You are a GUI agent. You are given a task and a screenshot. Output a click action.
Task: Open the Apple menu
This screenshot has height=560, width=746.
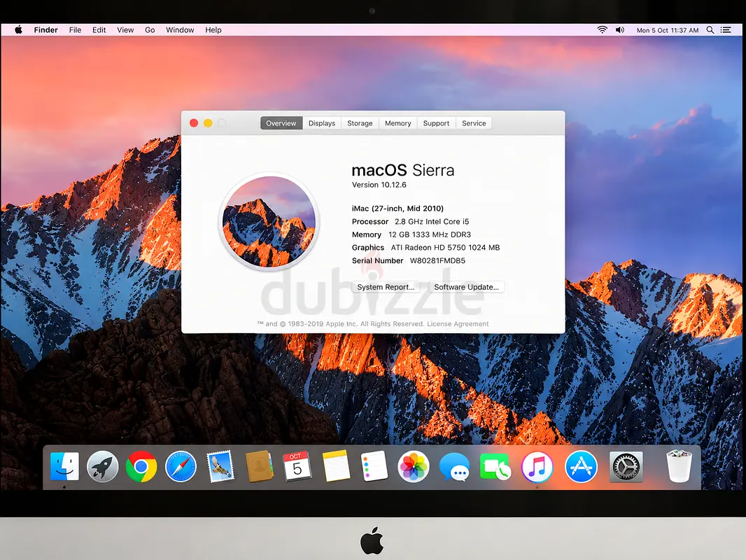[19, 29]
